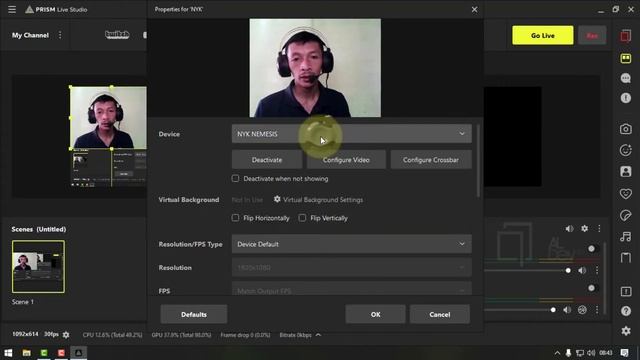Check the Flip Vertically box
Viewport: 640px width, 360px height.
(x=302, y=218)
